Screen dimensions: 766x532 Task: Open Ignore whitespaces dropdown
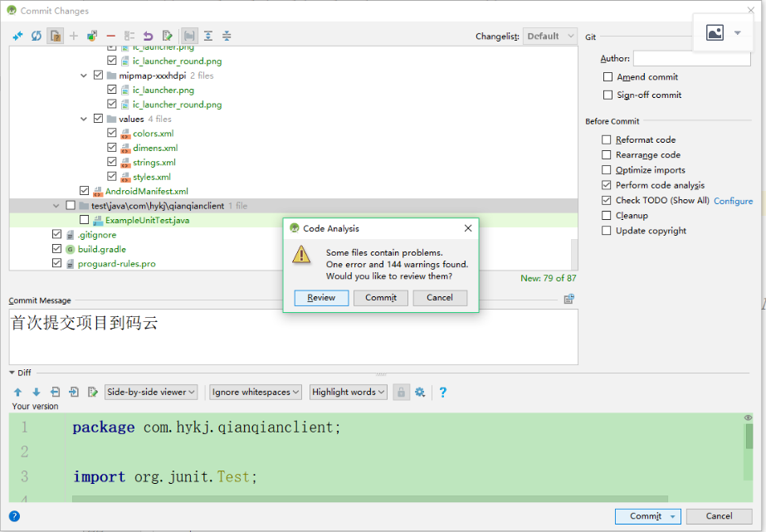click(x=256, y=392)
